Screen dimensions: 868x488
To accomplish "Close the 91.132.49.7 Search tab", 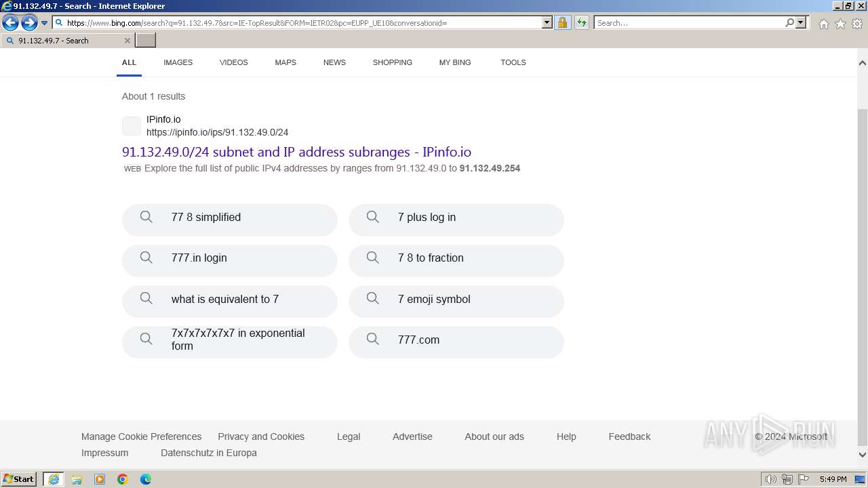I will [x=127, y=41].
